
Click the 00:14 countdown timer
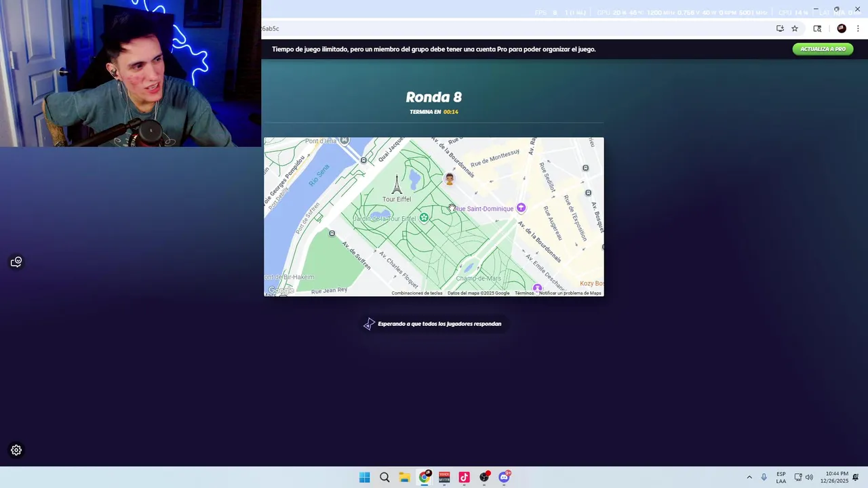click(451, 112)
